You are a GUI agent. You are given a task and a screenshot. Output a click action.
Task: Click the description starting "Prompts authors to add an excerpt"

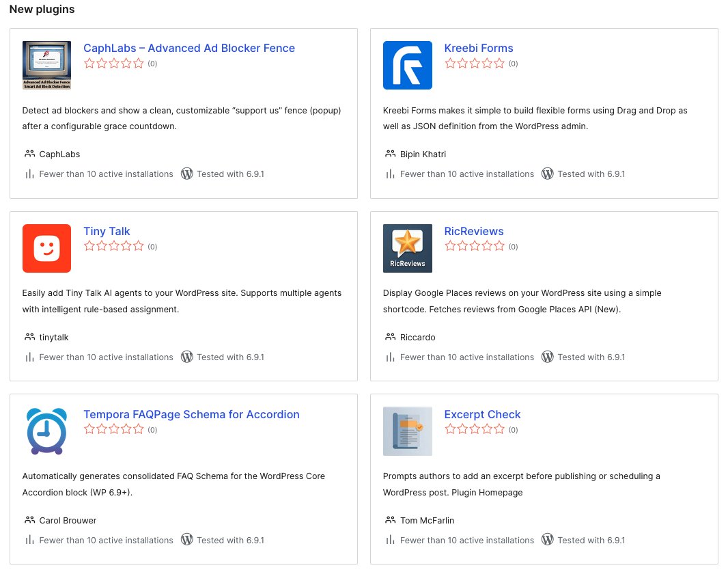click(x=521, y=484)
